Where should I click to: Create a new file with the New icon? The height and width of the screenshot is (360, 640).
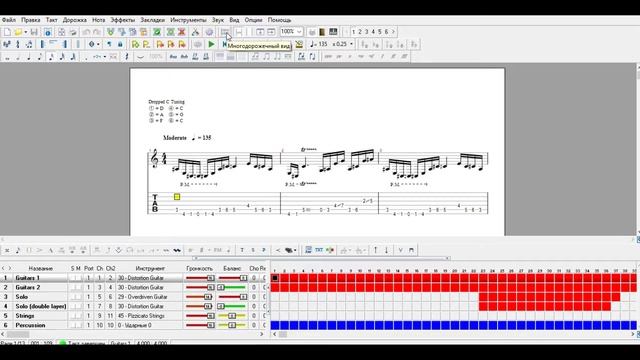click(x=7, y=32)
